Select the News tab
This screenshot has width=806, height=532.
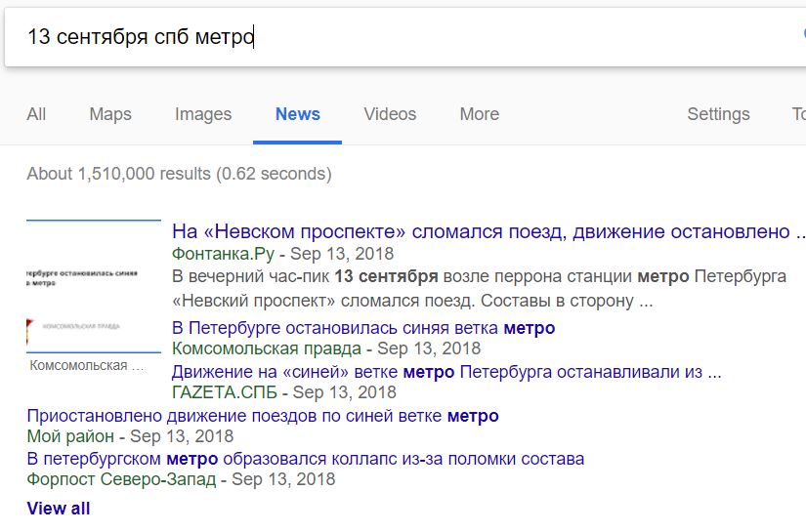(298, 114)
